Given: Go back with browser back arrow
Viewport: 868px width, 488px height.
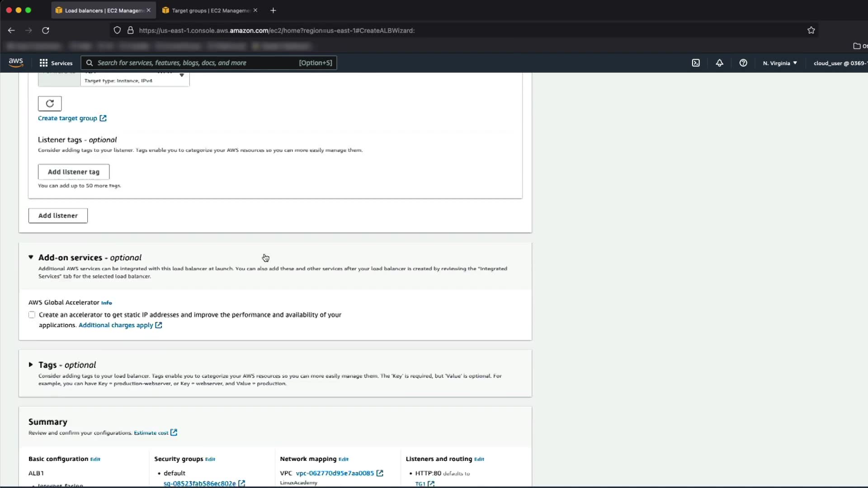Looking at the screenshot, I should [11, 30].
